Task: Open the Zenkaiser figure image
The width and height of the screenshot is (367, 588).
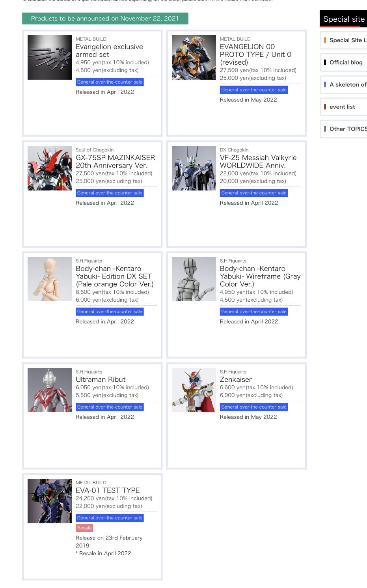Action: coord(194,390)
